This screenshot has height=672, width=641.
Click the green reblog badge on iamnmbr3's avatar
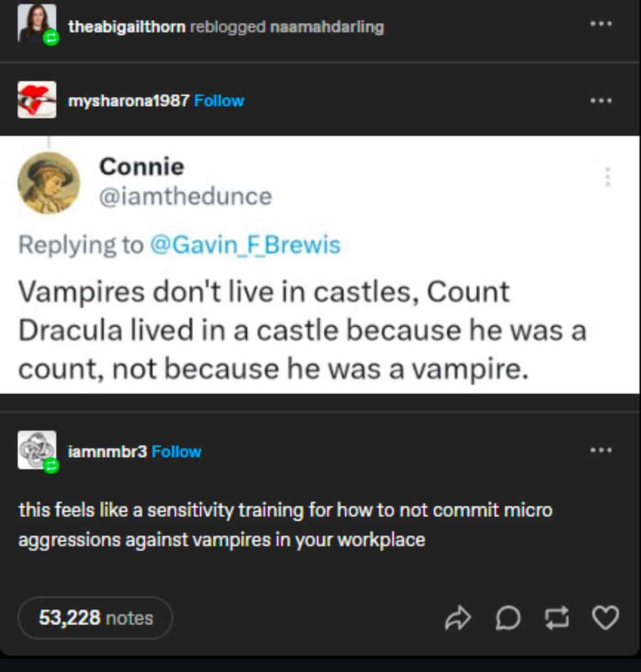coord(51,466)
